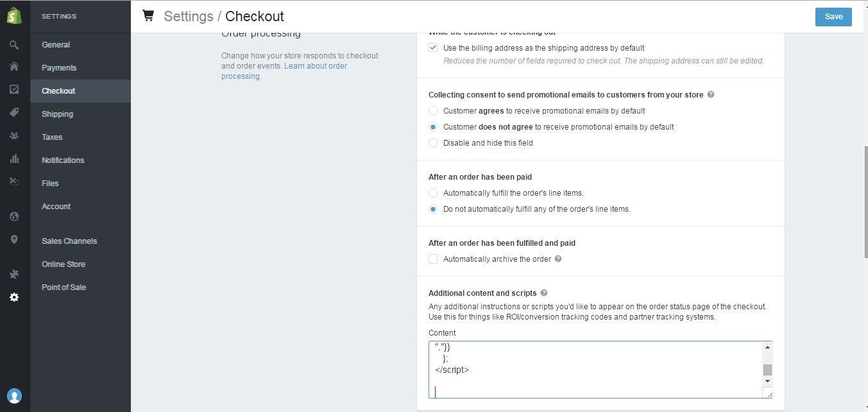Open the Notifications settings section

64,160
